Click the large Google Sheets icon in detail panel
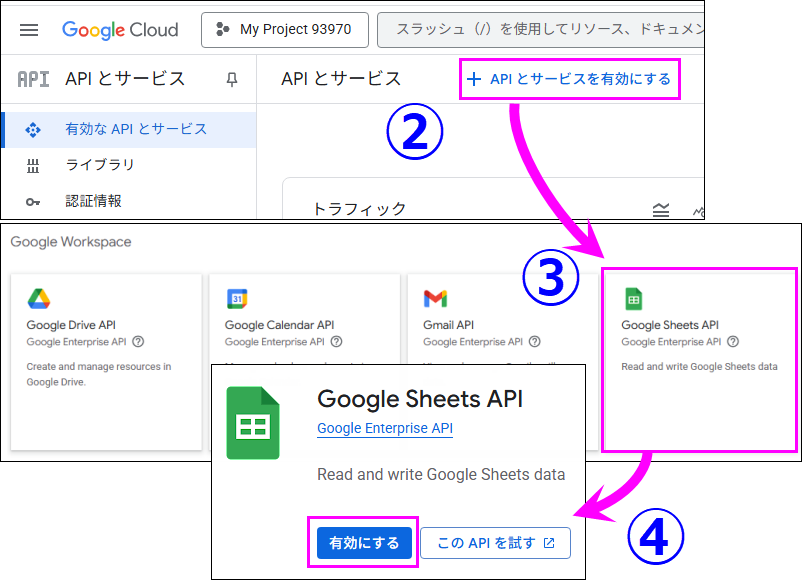Image resolution: width=802 pixels, height=580 pixels. point(253,423)
